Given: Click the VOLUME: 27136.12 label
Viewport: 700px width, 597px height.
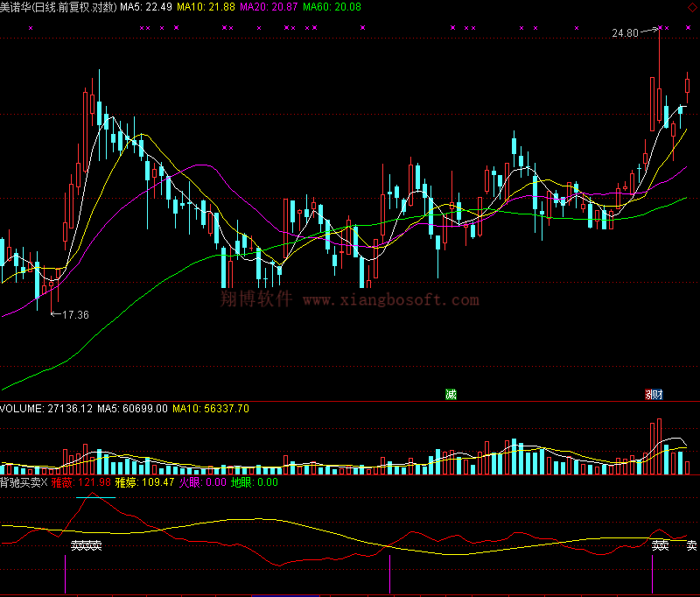Looking at the screenshot, I should click(46, 409).
